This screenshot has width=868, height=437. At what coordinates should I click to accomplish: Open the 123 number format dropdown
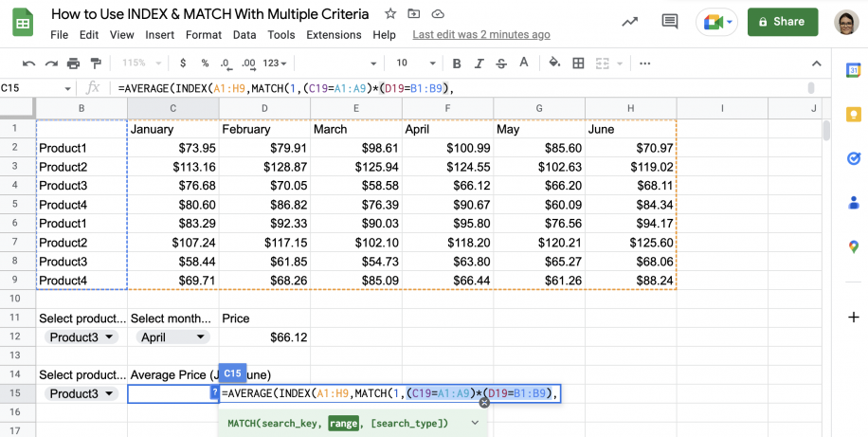click(275, 64)
